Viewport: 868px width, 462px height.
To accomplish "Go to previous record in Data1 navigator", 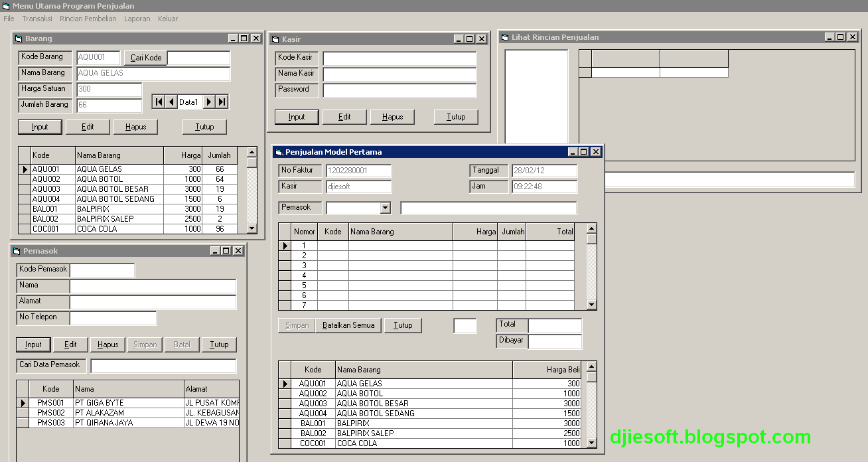I will point(171,102).
